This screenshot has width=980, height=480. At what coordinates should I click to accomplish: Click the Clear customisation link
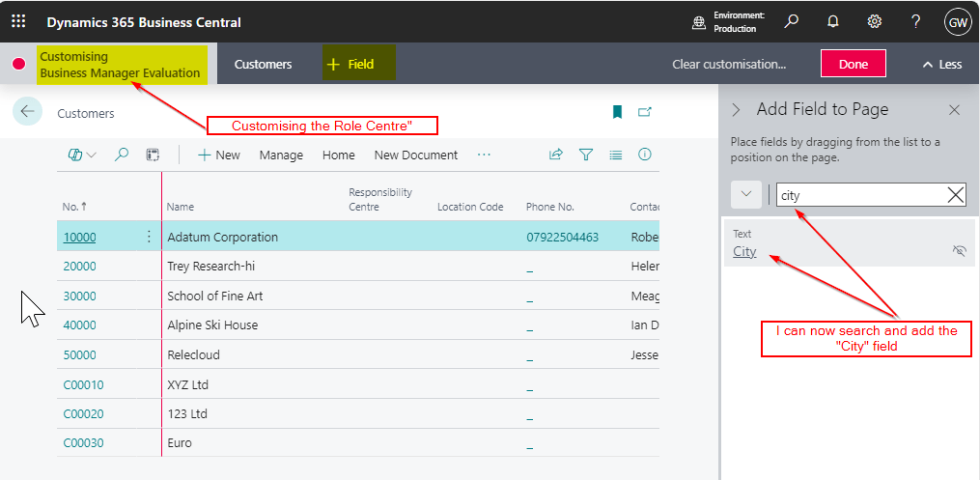[729, 64]
